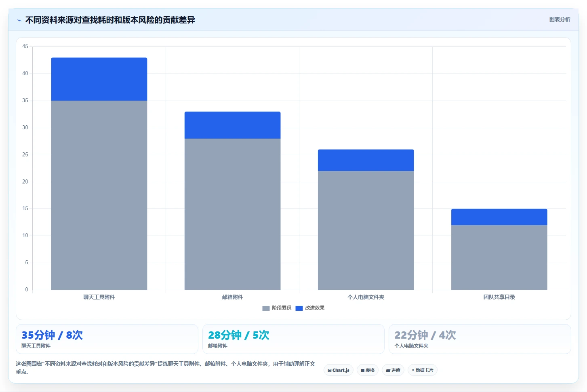The height and width of the screenshot is (392, 587).
Task: Click the blue bar segment for 团队共享目录
Action: (x=499, y=217)
